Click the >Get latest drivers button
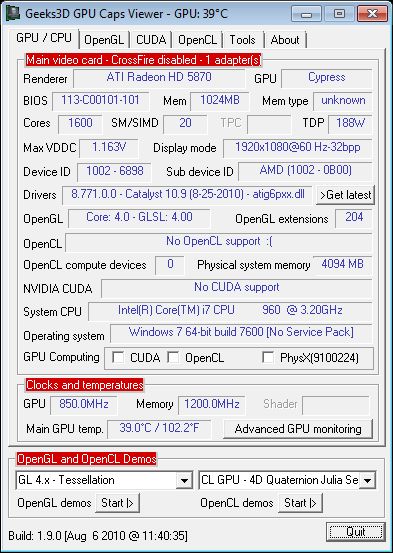The image size is (393, 553). 345,195
